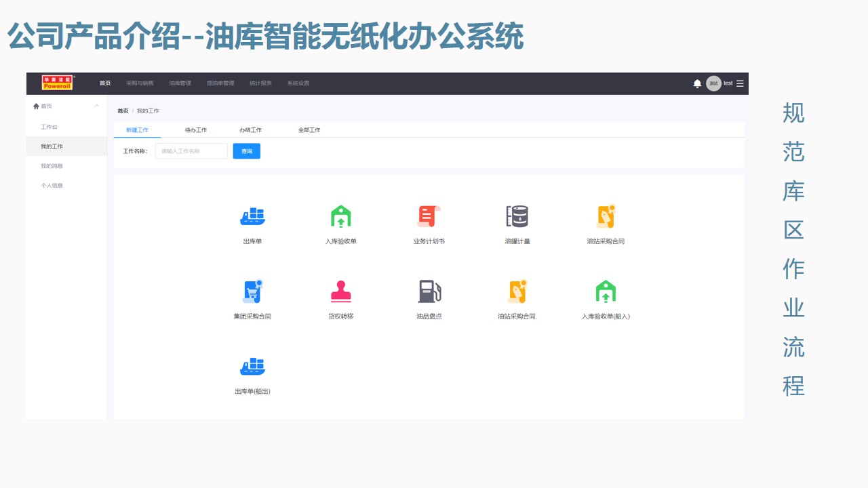868x488 pixels.
Task: Open the hamburger menu icon
Action: pyautogui.click(x=740, y=83)
